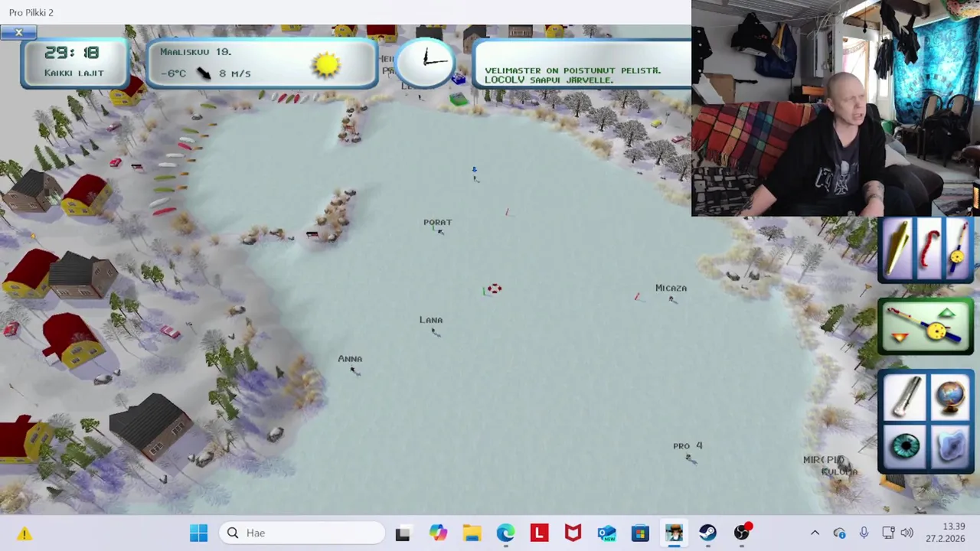Select the player labeled ANNA

point(350,359)
